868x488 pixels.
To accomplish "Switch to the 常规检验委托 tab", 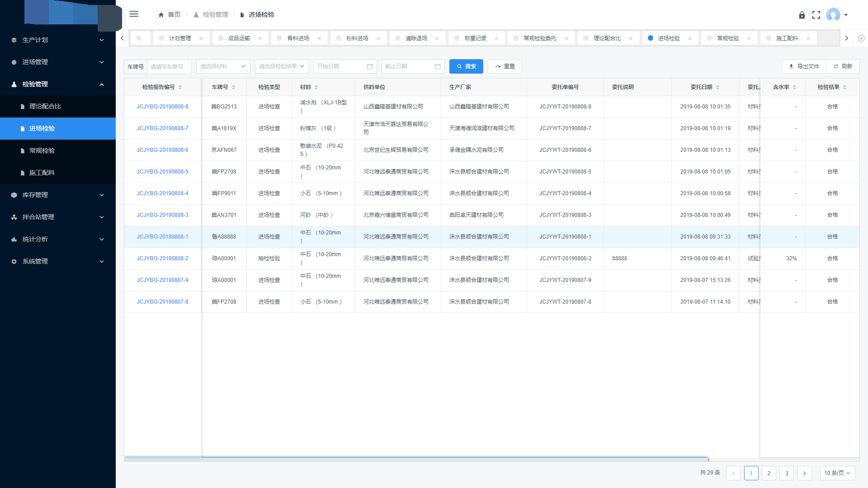I will pyautogui.click(x=540, y=38).
